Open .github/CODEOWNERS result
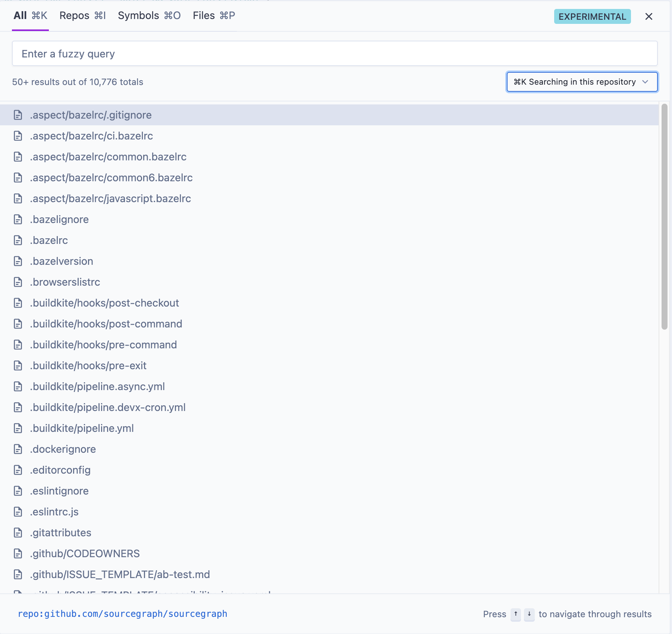Viewport: 672px width, 634px height. pyautogui.click(x=329, y=553)
